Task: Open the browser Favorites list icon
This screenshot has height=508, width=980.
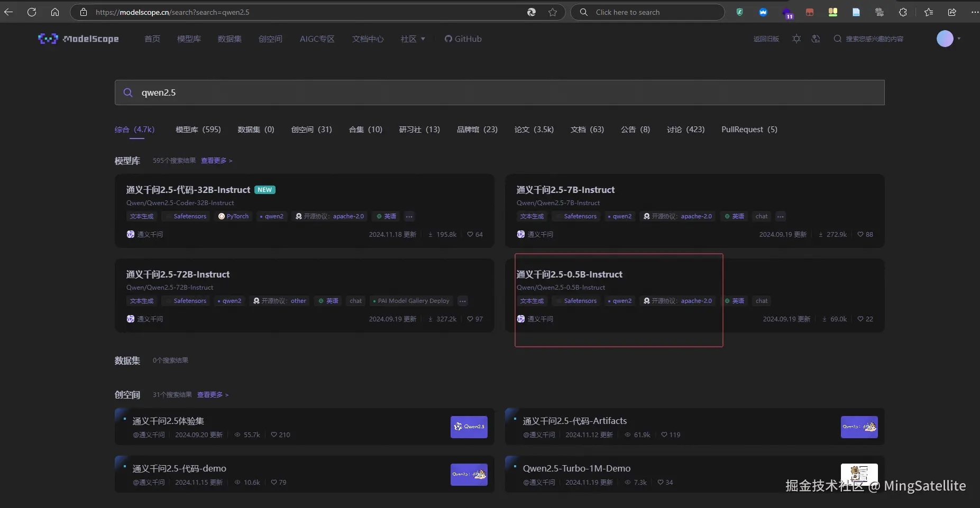Action: coord(929,12)
